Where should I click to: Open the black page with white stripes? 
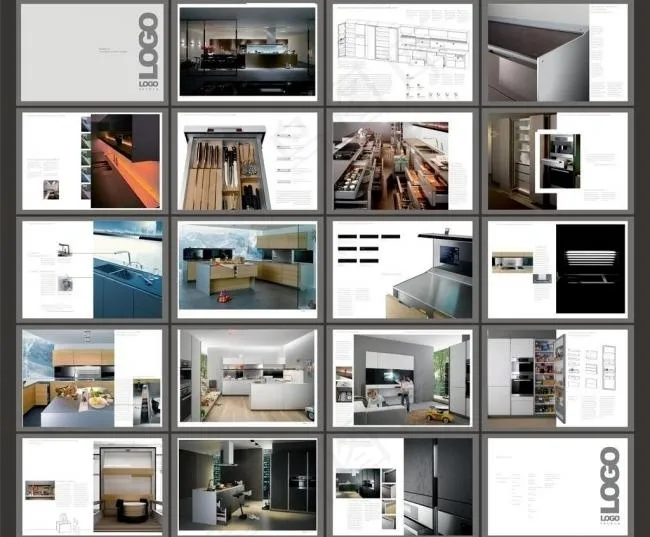pos(557,270)
